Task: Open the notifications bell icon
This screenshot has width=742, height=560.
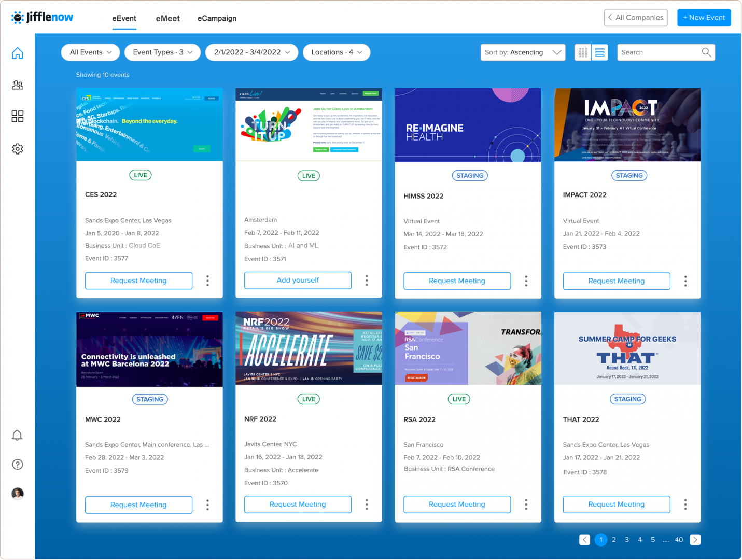Action: click(17, 435)
